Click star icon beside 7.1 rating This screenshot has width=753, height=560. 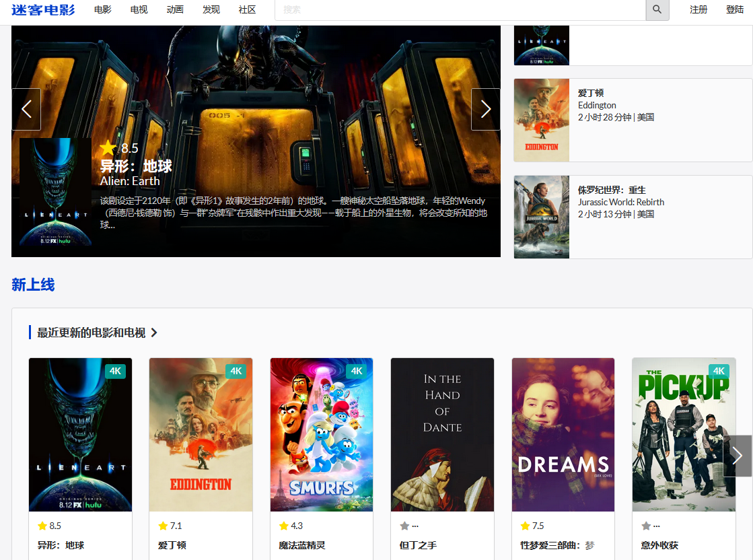[163, 526]
